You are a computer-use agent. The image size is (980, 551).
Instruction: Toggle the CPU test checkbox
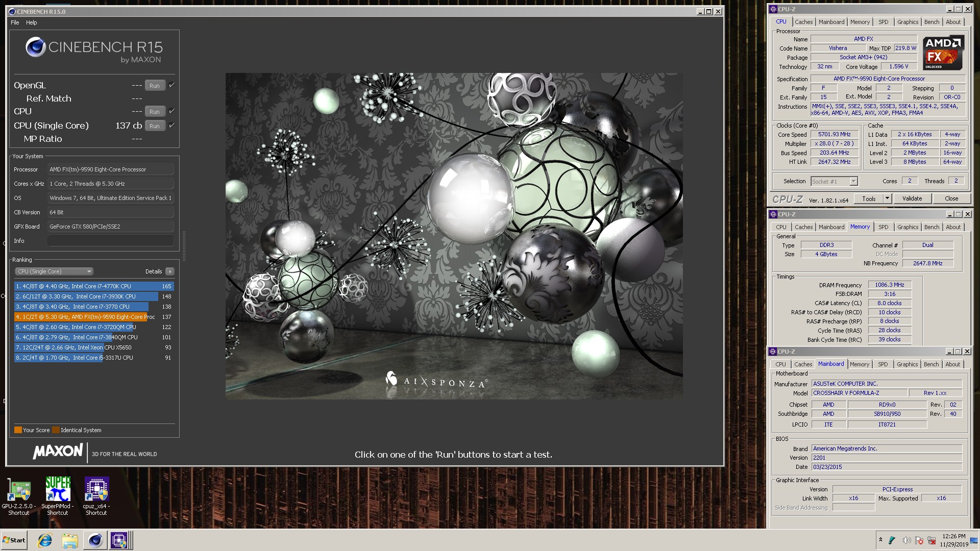[x=171, y=111]
